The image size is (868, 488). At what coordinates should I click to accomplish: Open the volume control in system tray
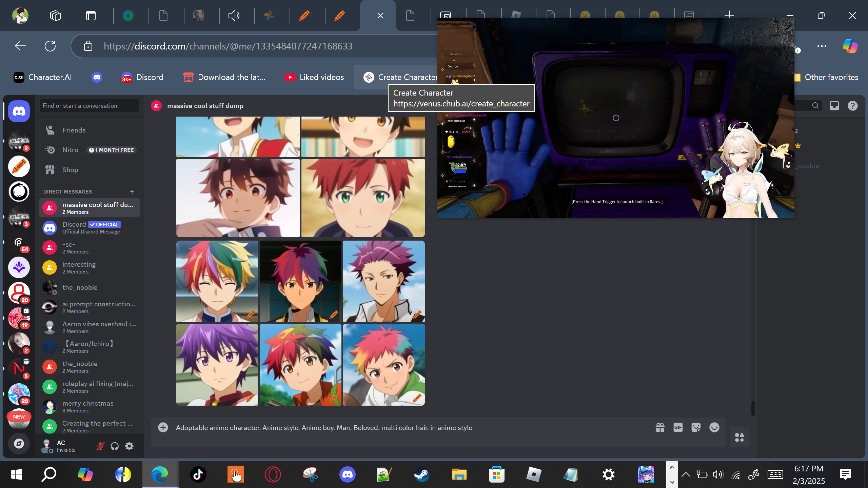pyautogui.click(x=718, y=474)
